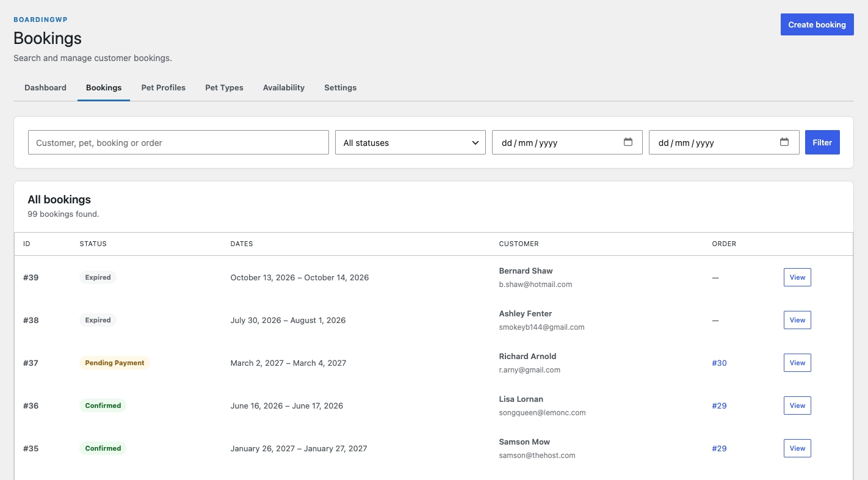Click email r.arny@gmail.com
Image resolution: width=868 pixels, height=480 pixels.
[529, 369]
